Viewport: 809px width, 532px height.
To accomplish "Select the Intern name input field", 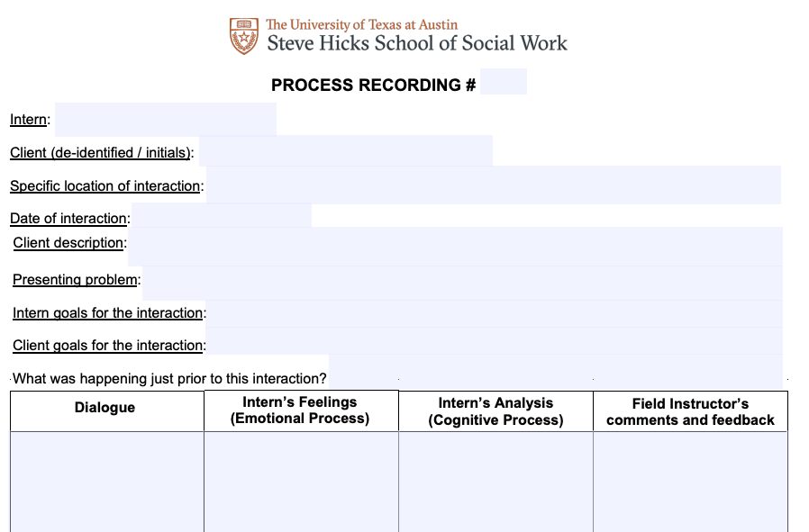I will pos(166,119).
